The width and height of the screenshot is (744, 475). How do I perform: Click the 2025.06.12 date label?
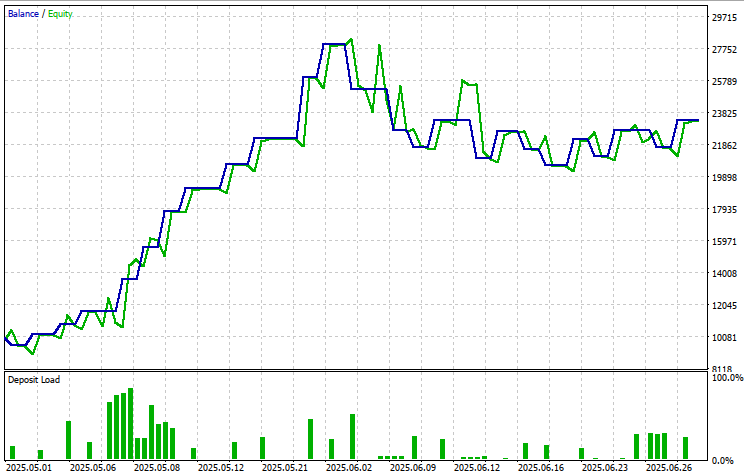[x=477, y=468]
